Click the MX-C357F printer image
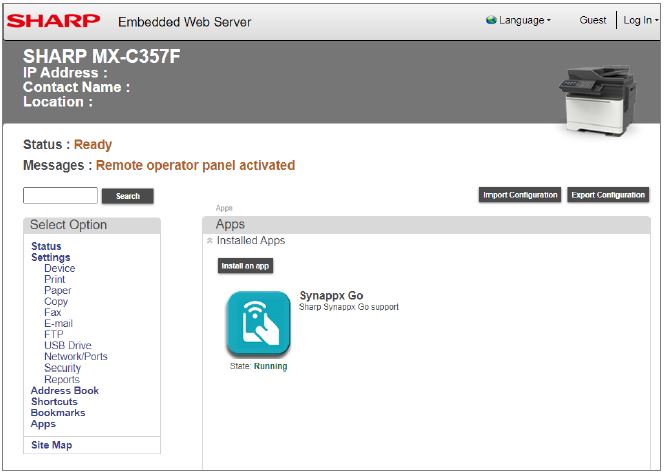The width and height of the screenshot is (666, 475). 598,99
